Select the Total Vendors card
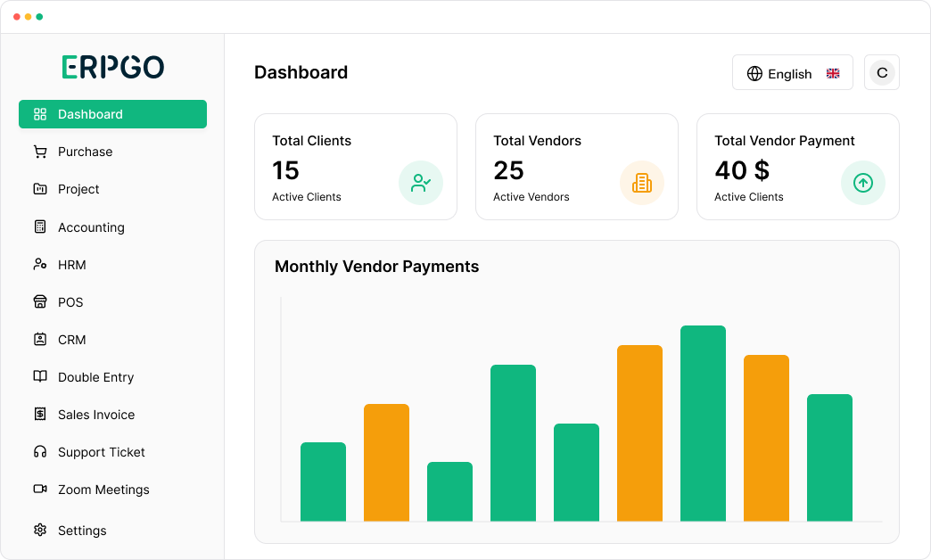 (x=577, y=167)
